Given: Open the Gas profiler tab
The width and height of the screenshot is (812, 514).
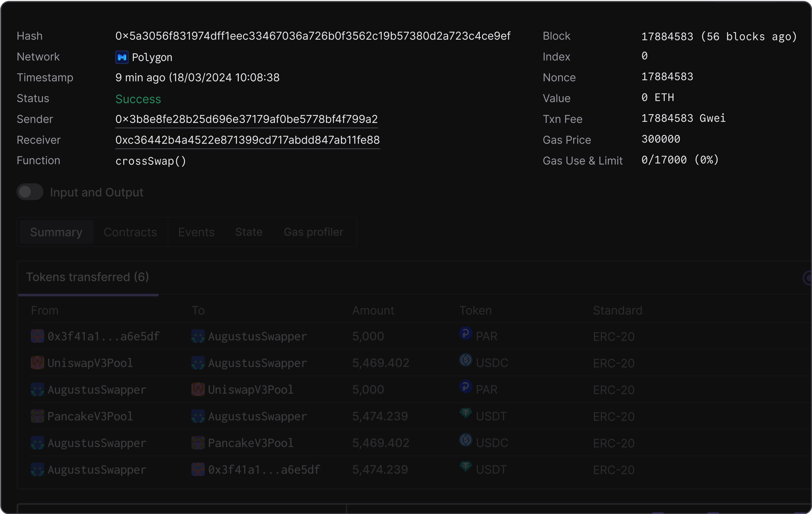Looking at the screenshot, I should (313, 232).
